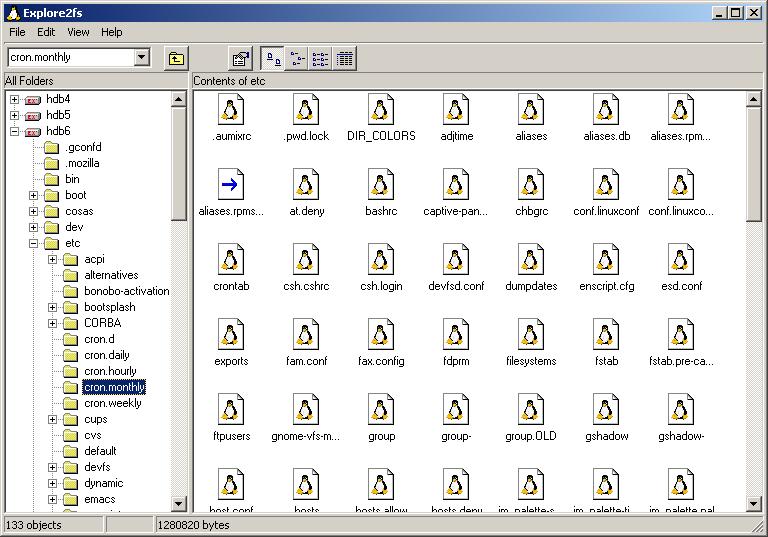The image size is (768, 537).
Task: Select the cron.weekly folder in tree
Action: tap(113, 404)
